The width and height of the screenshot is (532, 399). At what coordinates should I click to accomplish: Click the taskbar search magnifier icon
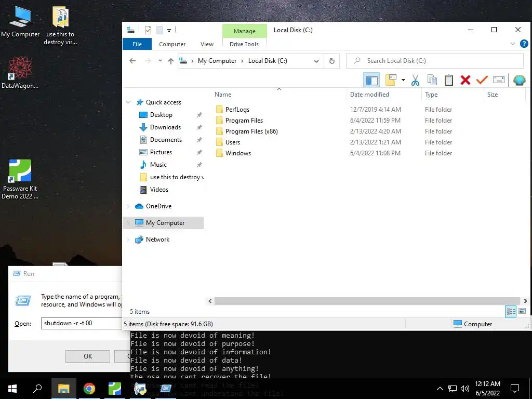click(x=37, y=389)
